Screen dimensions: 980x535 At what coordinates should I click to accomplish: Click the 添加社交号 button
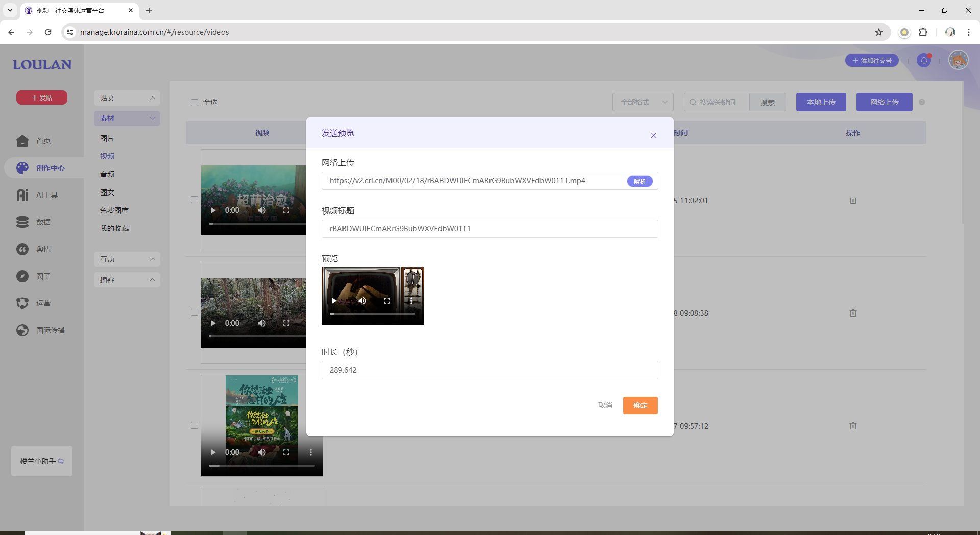(x=872, y=61)
